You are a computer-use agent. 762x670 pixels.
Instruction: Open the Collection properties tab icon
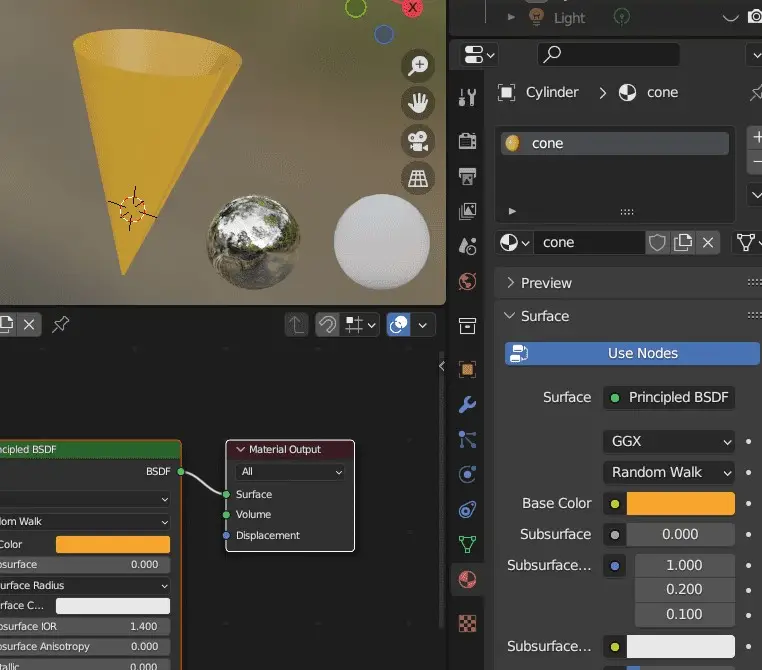467,326
